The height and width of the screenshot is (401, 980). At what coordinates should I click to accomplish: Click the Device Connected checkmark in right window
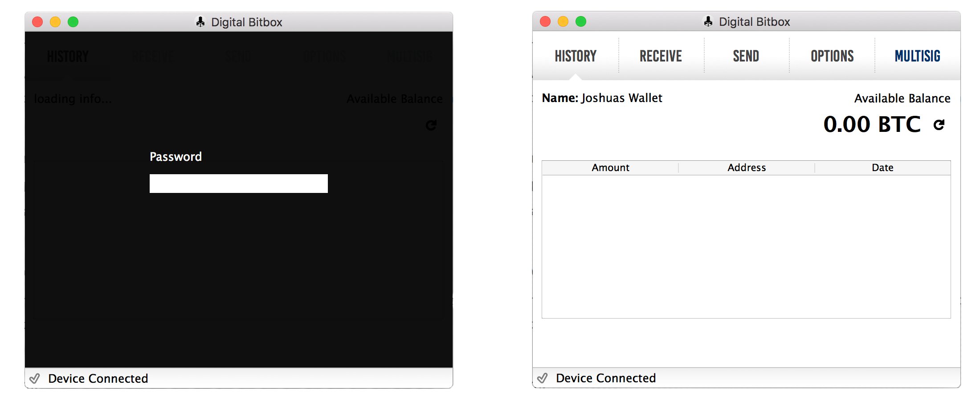pyautogui.click(x=543, y=378)
